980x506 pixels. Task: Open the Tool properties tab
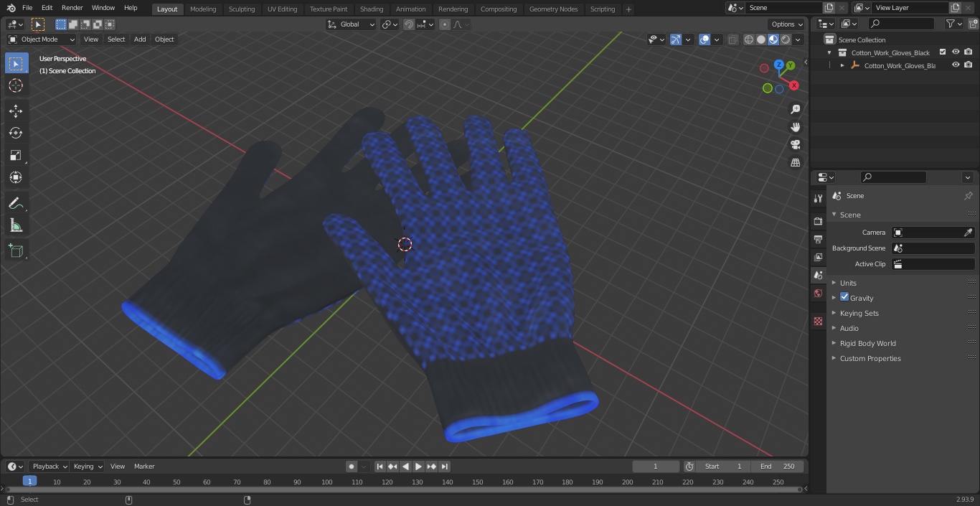pos(818,198)
